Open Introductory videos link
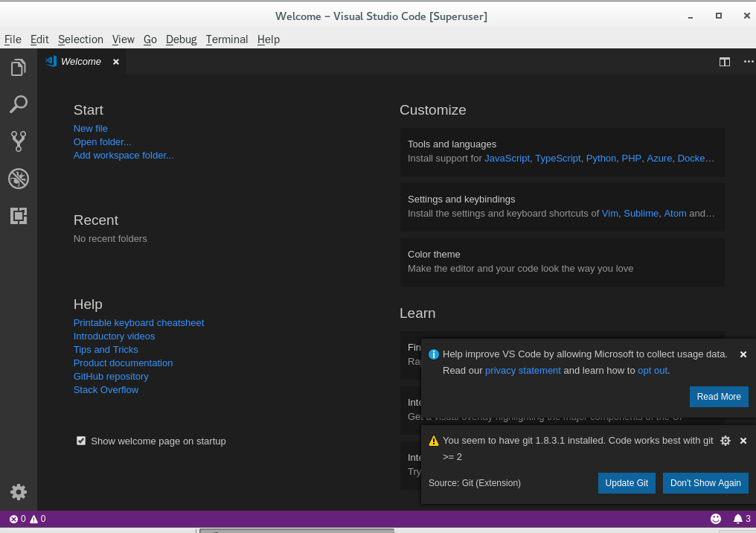This screenshot has width=756, height=533. click(x=115, y=336)
